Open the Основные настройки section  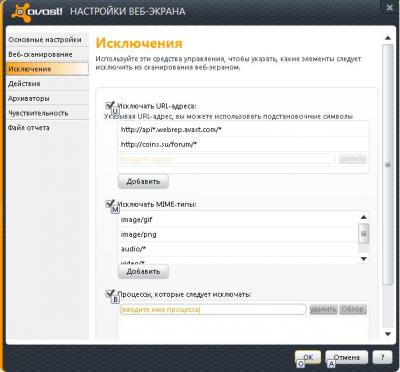coord(47,40)
